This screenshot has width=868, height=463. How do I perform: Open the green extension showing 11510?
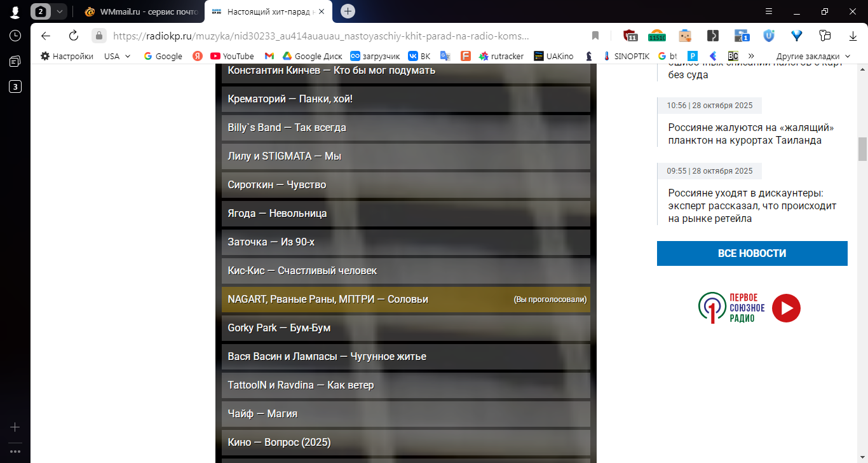656,36
